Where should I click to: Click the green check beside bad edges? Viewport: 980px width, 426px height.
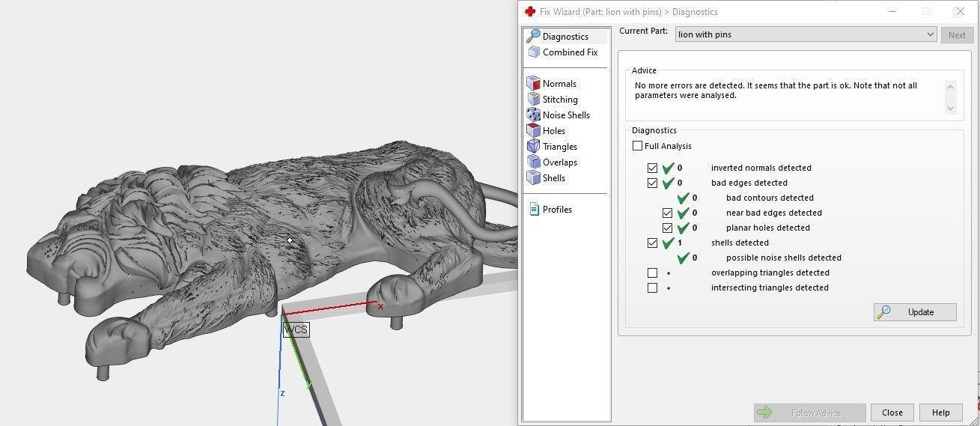pos(669,183)
